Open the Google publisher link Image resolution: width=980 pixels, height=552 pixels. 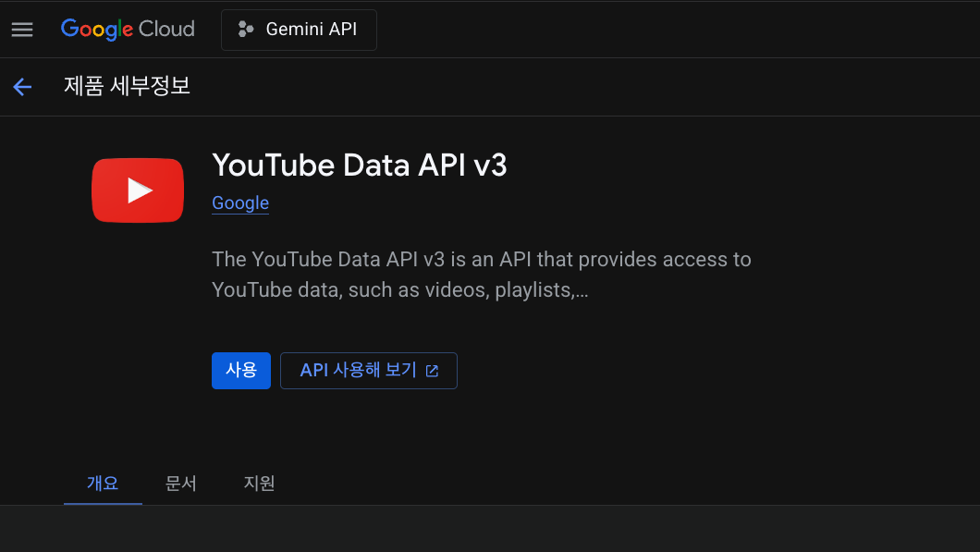[240, 203]
